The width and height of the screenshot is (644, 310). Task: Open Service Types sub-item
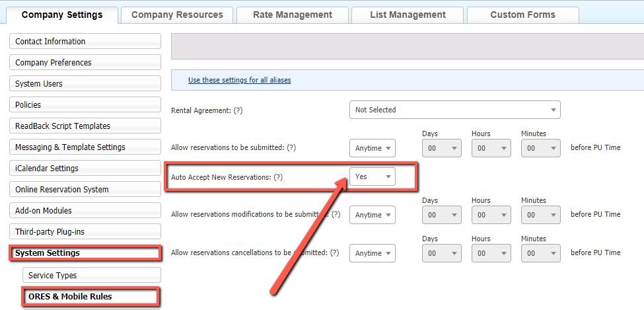click(91, 276)
